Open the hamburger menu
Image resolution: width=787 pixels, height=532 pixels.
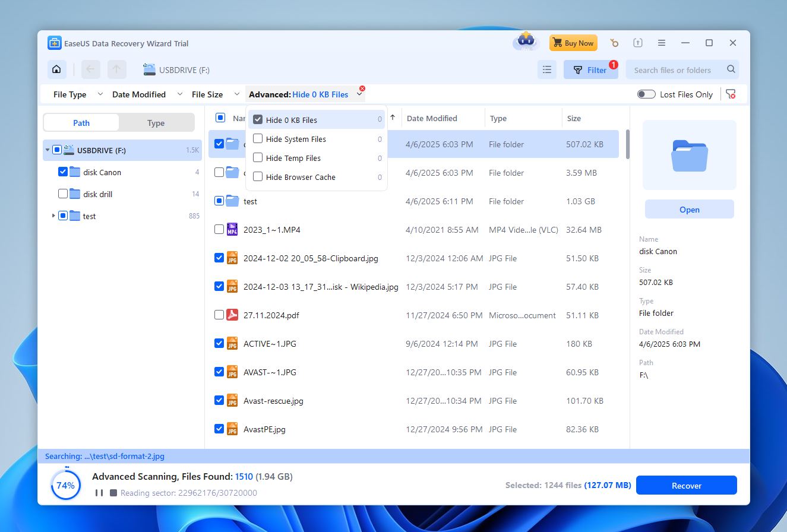click(x=662, y=42)
